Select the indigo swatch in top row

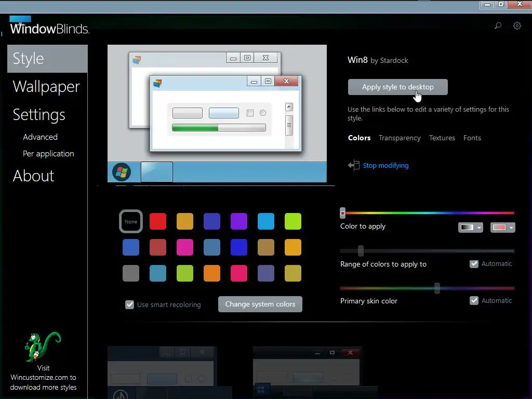click(x=212, y=221)
